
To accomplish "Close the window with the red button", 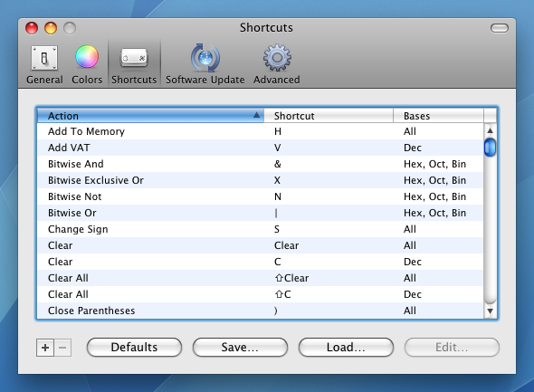I will 32,28.
